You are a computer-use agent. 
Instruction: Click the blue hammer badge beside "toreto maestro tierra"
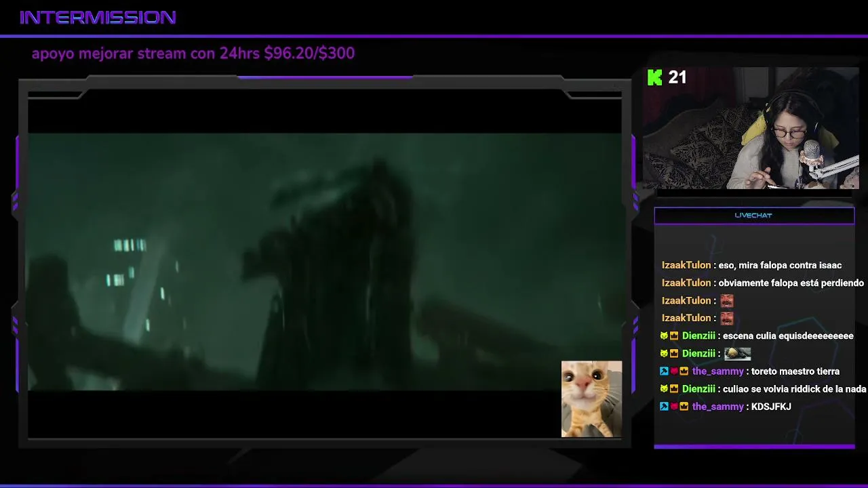tap(664, 371)
